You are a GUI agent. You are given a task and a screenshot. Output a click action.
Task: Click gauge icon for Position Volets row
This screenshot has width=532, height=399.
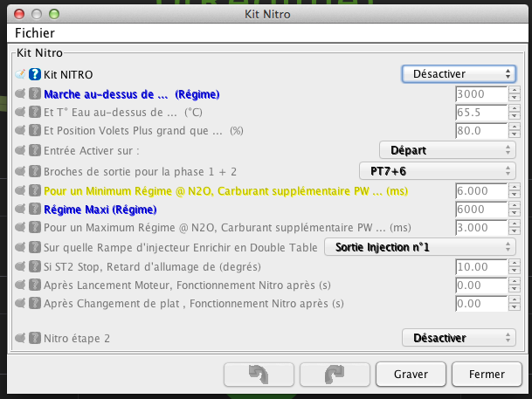[x=20, y=130]
